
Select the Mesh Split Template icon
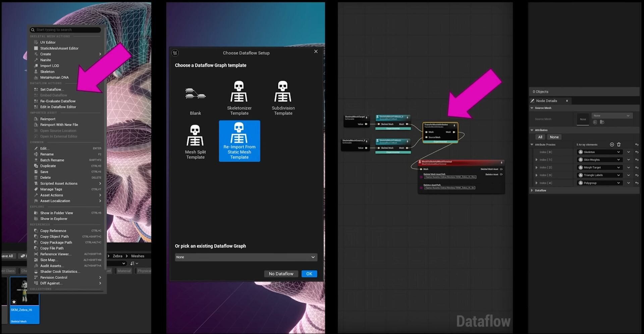coord(195,135)
